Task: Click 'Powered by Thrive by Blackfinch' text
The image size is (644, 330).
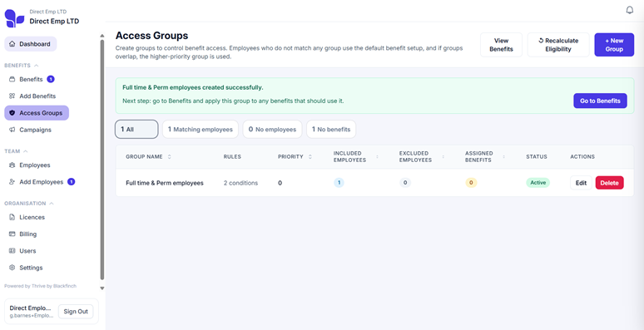Action: point(40,286)
